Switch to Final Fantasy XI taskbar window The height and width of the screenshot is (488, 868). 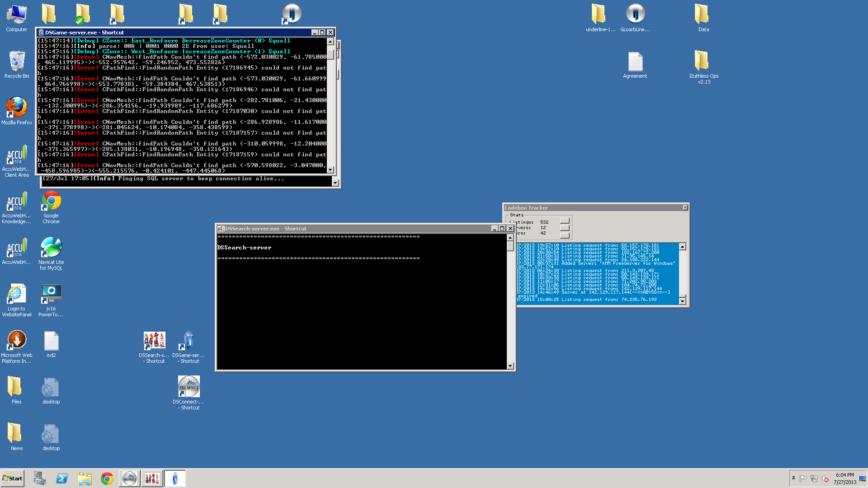click(129, 479)
